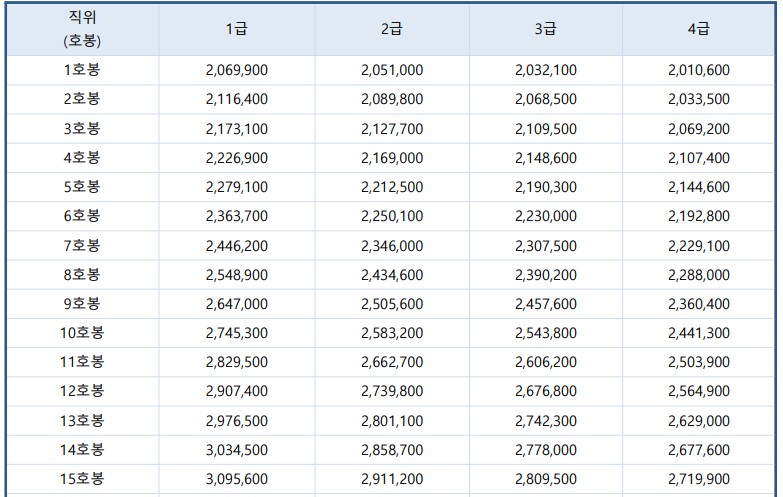Pick the 2,346,000 cell
Viewport: 783px width, 497px height.
tap(392, 246)
